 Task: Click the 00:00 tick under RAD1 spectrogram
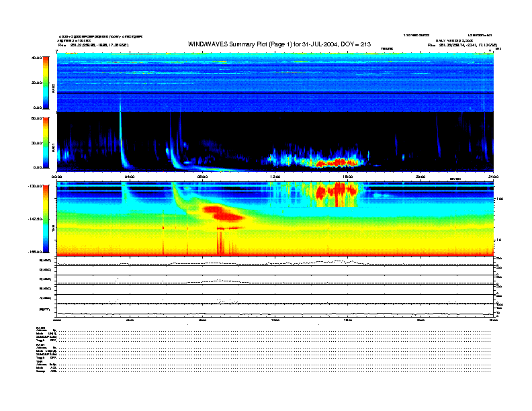click(57, 176)
